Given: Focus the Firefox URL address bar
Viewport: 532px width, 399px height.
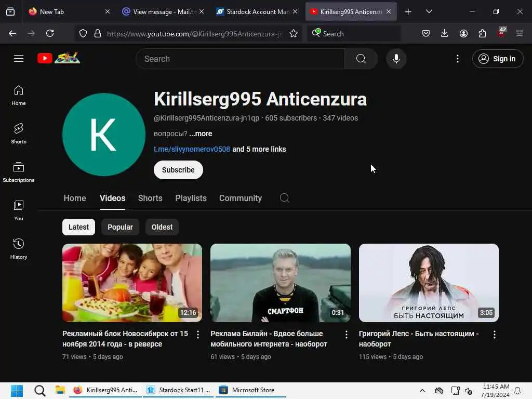Looking at the screenshot, I should click(194, 33).
